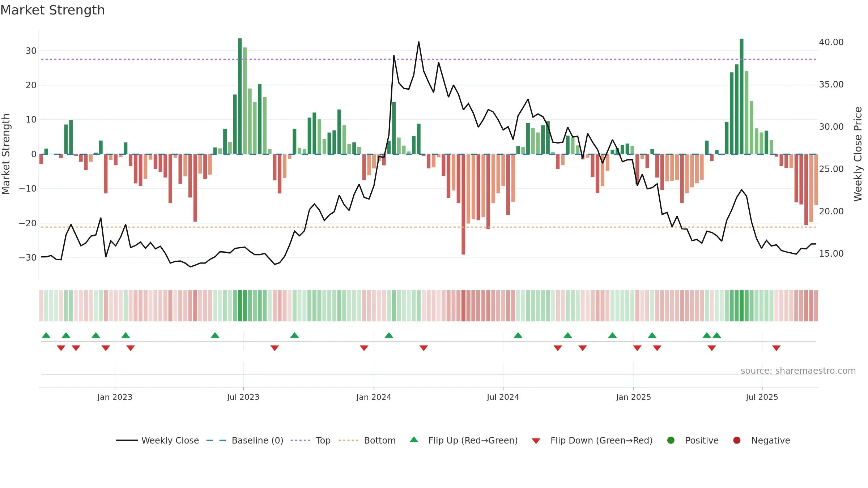Click the 15.00 price axis label

(831, 253)
